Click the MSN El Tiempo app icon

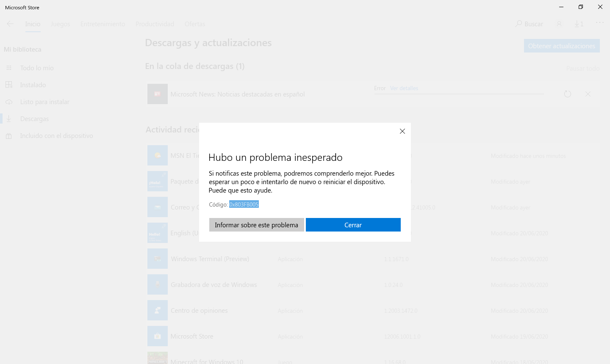point(158,155)
